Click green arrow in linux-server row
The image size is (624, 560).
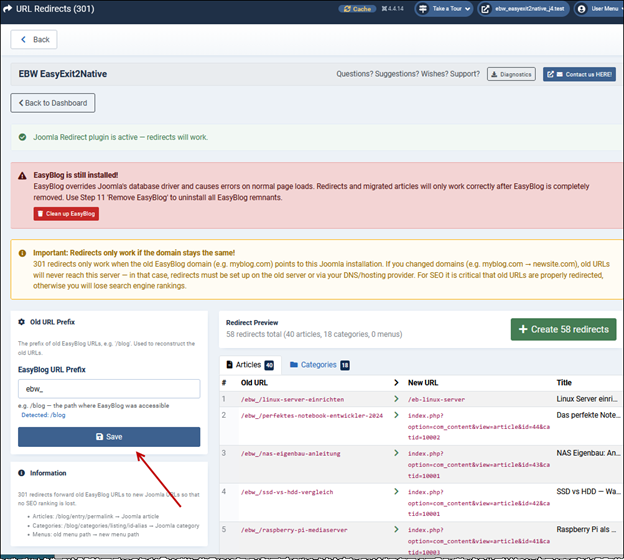coord(396,399)
